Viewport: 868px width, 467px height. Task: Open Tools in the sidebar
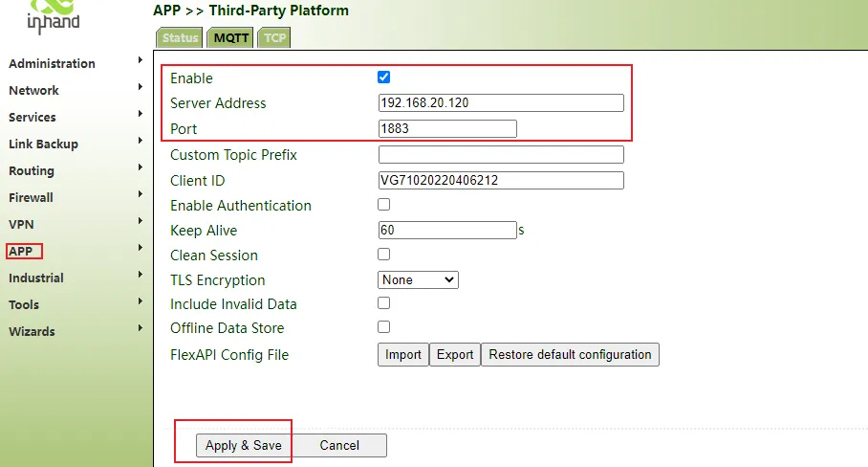click(x=24, y=304)
